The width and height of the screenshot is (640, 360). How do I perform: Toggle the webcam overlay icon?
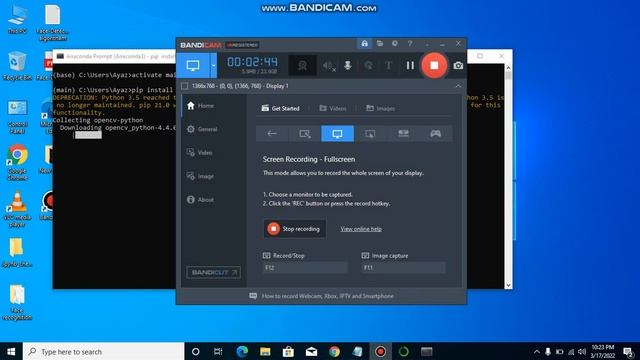(302, 65)
